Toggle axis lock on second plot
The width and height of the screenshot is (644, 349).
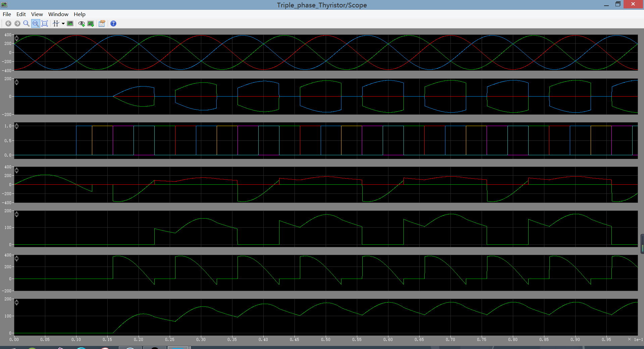pos(16,82)
